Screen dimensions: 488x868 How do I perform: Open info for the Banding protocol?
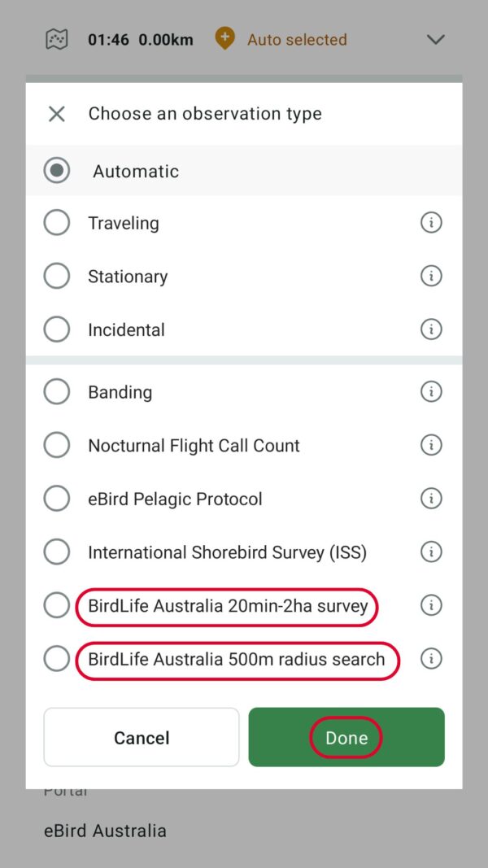pos(432,391)
